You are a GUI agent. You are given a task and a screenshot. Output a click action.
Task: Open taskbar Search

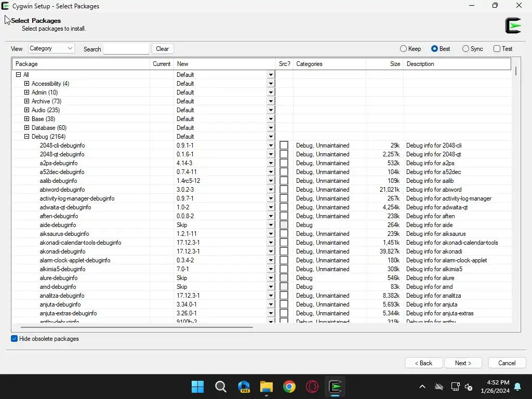click(220, 387)
